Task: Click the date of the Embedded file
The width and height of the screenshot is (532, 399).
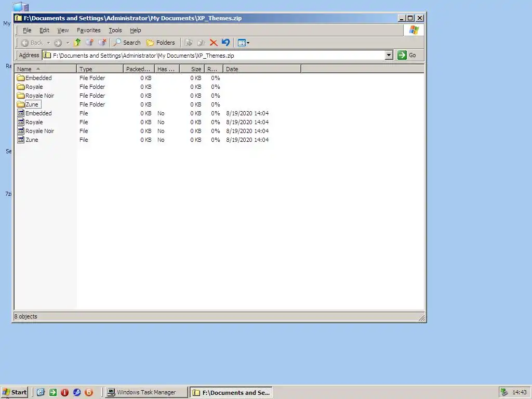Action: click(x=247, y=113)
